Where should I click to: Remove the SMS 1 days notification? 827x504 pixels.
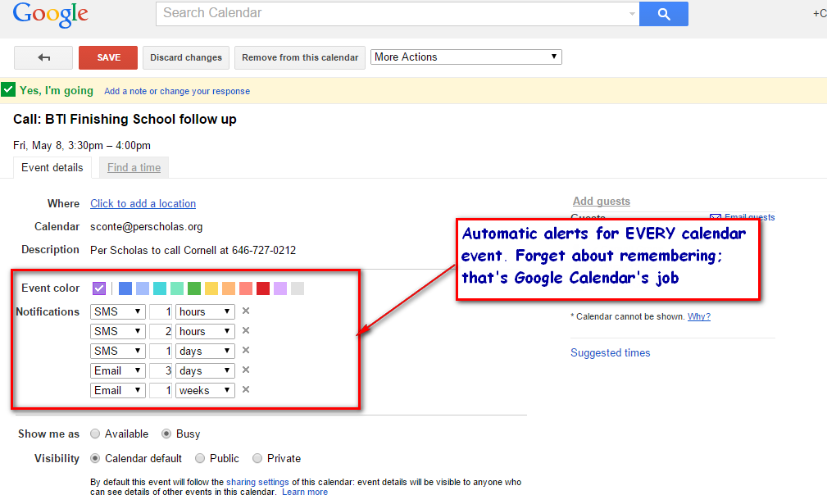click(246, 350)
